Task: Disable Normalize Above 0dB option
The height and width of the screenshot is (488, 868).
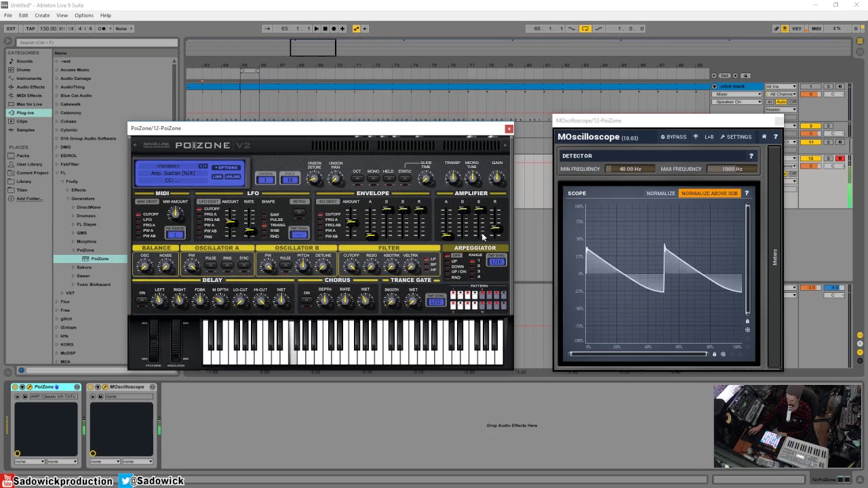Action: pyautogui.click(x=709, y=193)
